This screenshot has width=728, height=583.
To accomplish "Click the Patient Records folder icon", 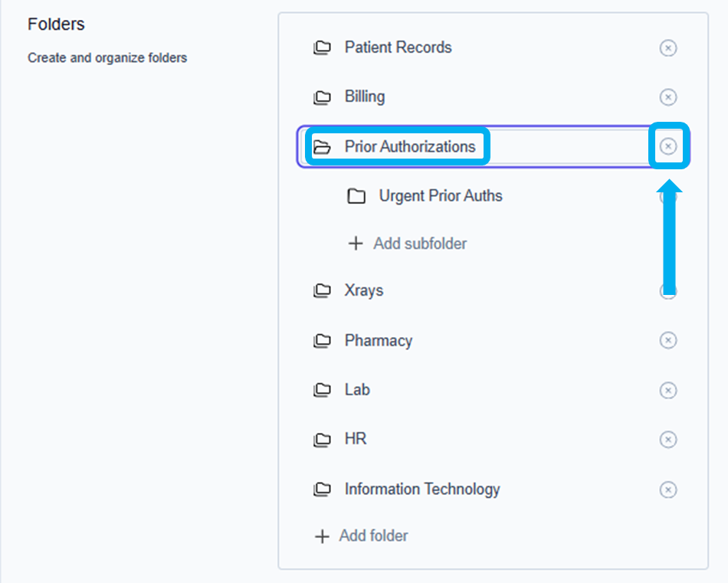I will 322,48.
